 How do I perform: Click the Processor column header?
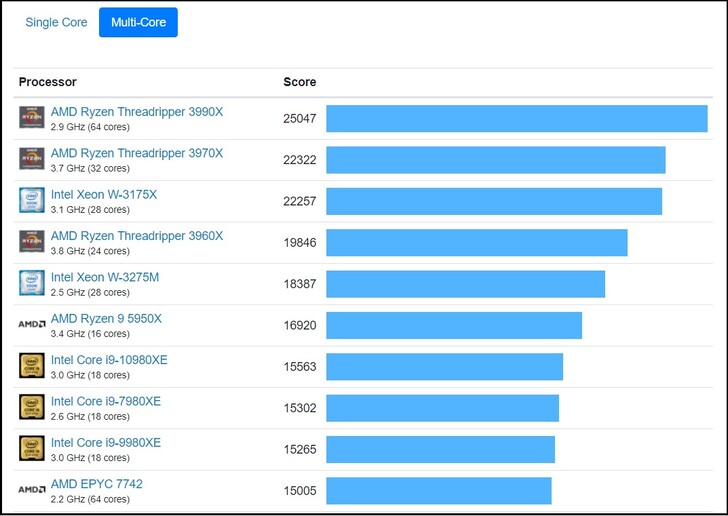pyautogui.click(x=47, y=82)
